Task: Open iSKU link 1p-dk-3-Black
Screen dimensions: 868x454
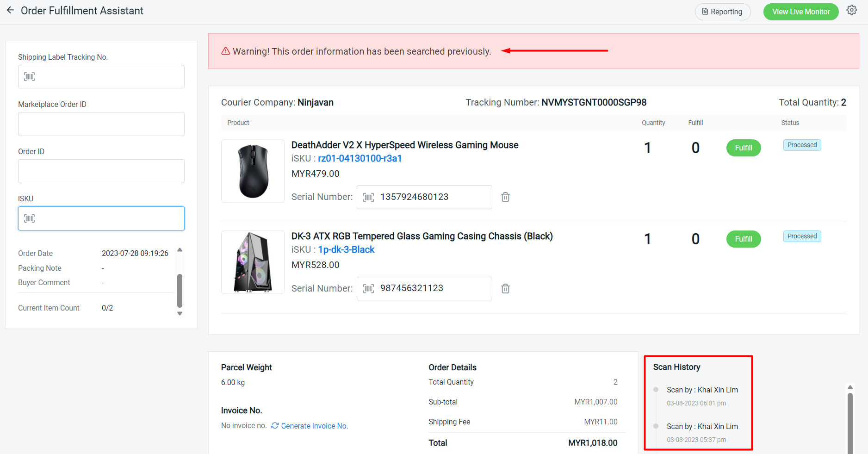Action: pos(346,250)
